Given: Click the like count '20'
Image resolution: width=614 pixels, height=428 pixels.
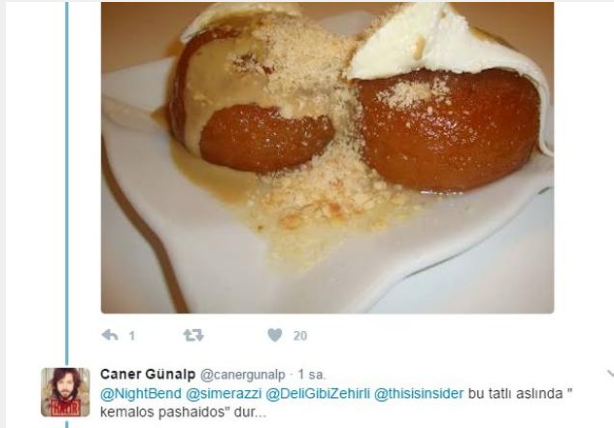Looking at the screenshot, I should click(300, 336).
